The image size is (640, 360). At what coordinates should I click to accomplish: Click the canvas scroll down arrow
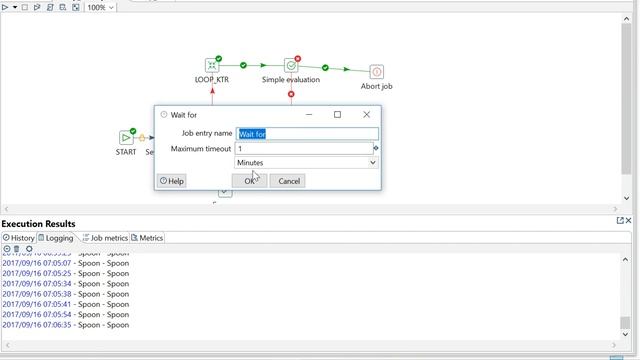tap(627, 198)
